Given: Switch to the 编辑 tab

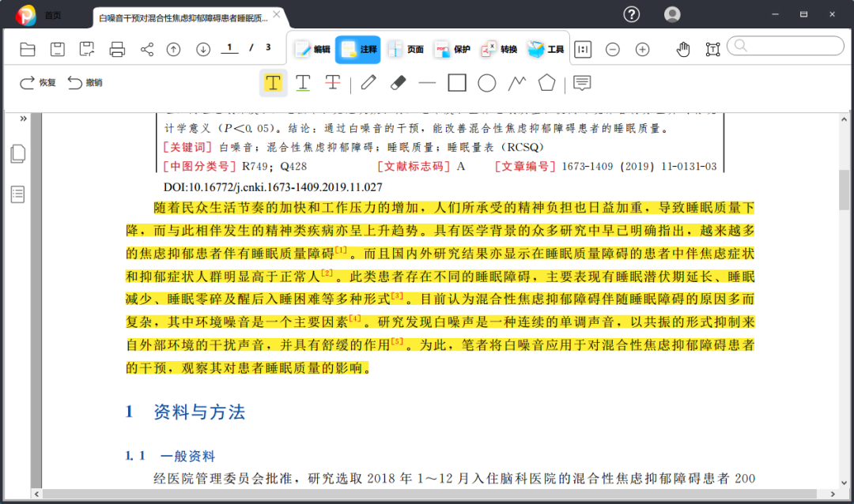Looking at the screenshot, I should coord(312,50).
